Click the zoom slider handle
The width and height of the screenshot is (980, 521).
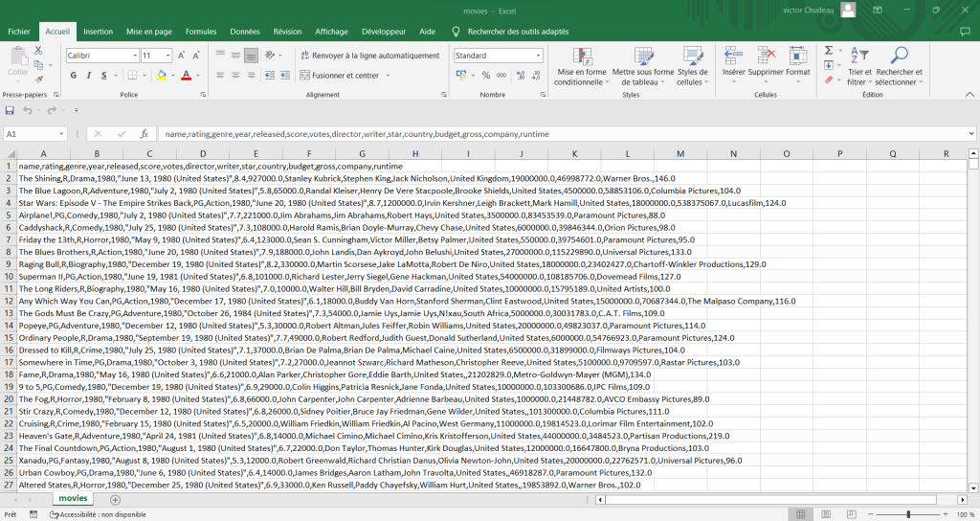(908, 514)
